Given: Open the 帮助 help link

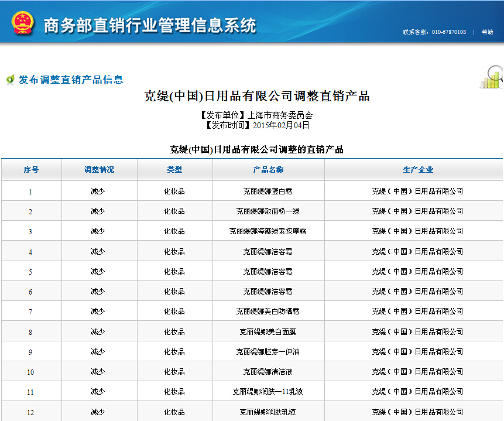Looking at the screenshot, I should [487, 32].
